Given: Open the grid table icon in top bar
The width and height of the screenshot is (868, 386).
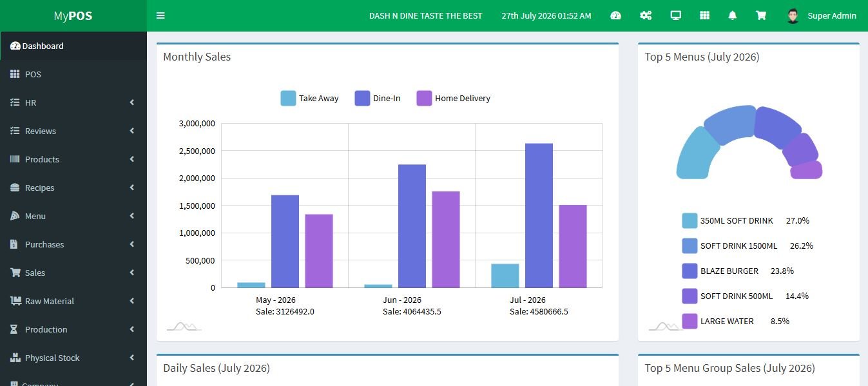Looking at the screenshot, I should coord(704,15).
